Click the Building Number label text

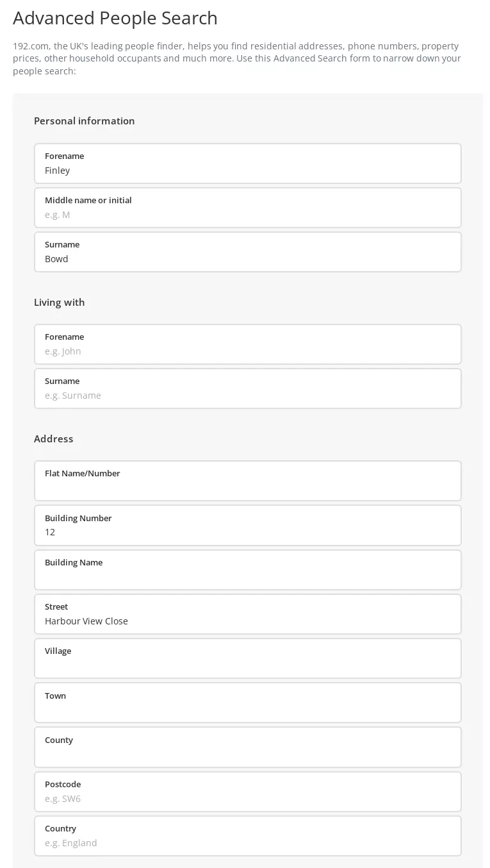[x=78, y=518]
